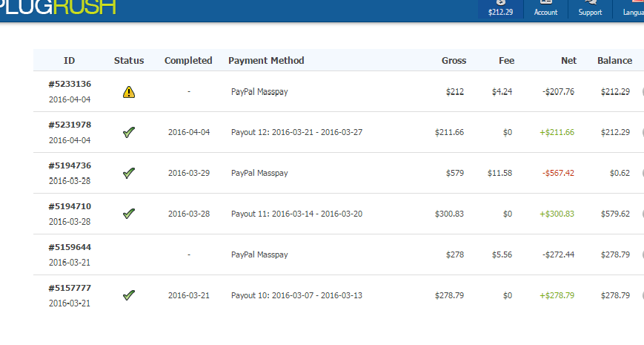The height and width of the screenshot is (345, 644).
Task: Select the Payout 12 payment entry
Action: 296,132
